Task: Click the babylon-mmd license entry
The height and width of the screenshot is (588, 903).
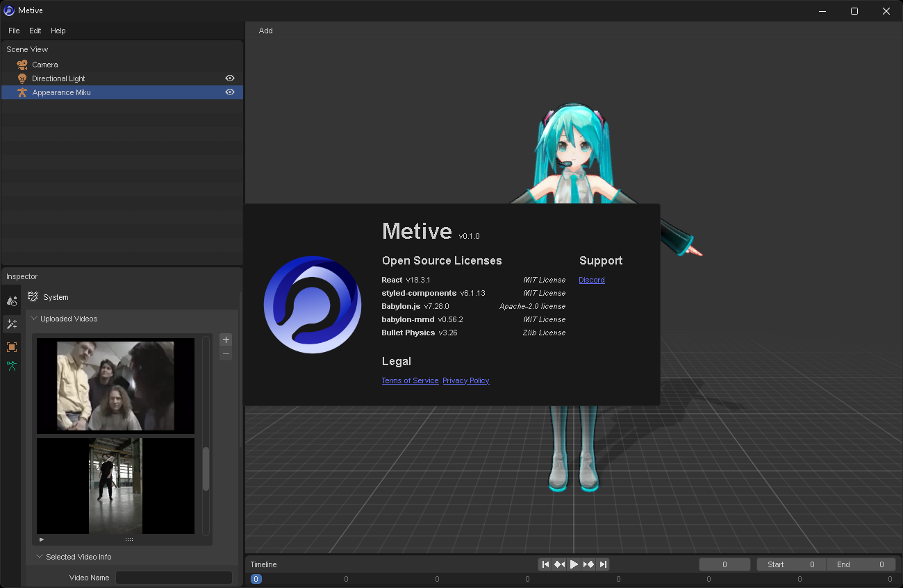Action: (474, 319)
